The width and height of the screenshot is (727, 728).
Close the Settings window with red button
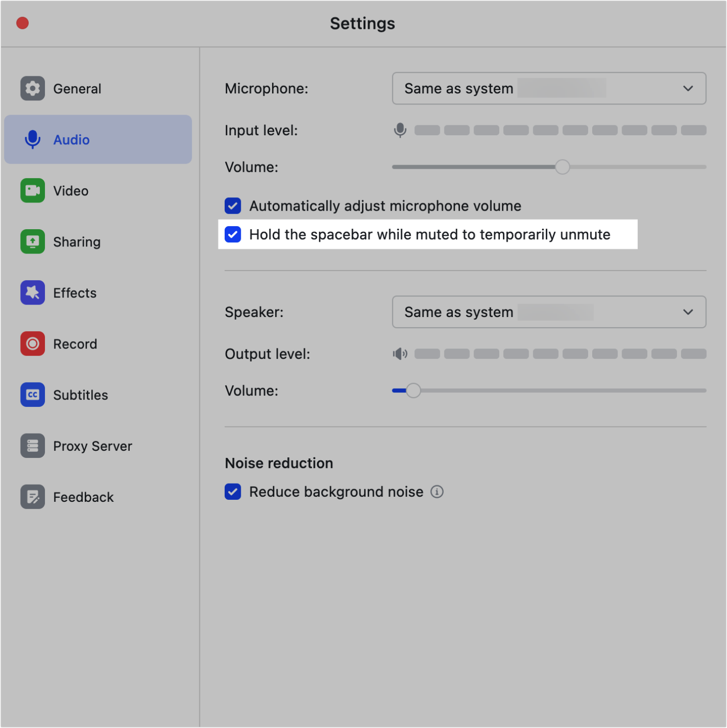click(x=23, y=23)
